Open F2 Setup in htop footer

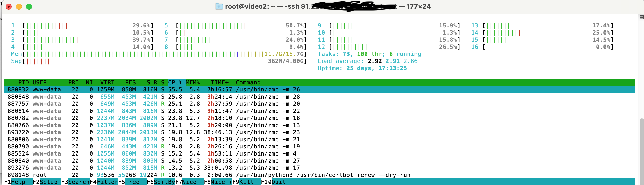47,182
